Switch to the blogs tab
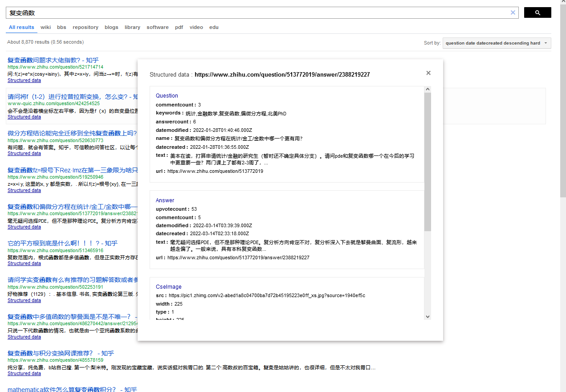The width and height of the screenshot is (566, 392). (111, 27)
